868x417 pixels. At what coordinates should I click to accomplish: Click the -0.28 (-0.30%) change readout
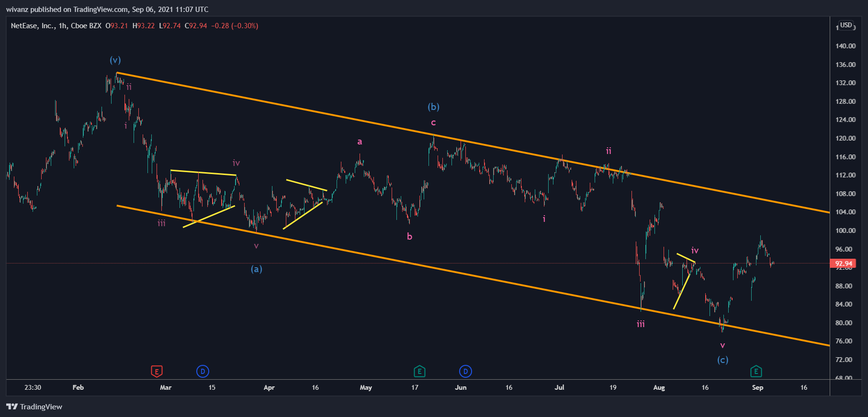click(x=235, y=26)
